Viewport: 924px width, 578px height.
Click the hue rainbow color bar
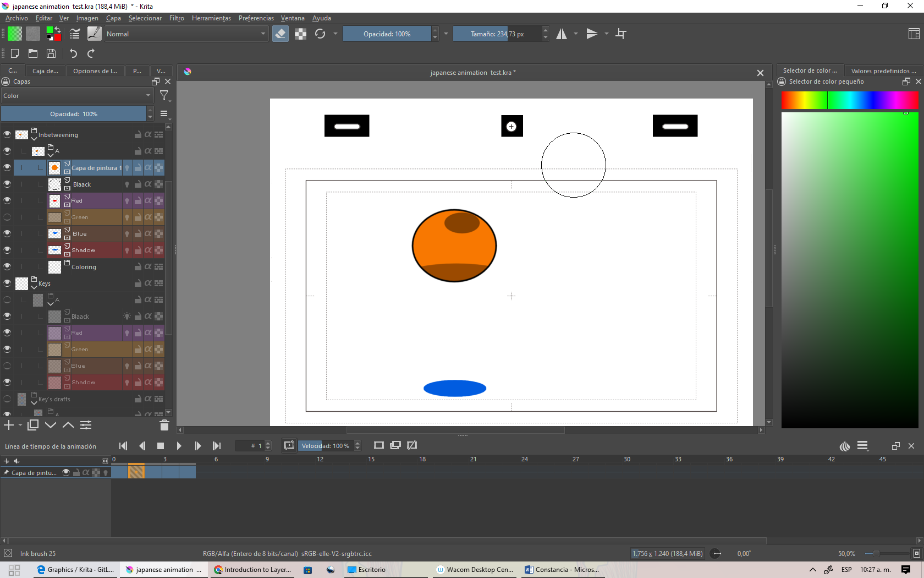(850, 100)
